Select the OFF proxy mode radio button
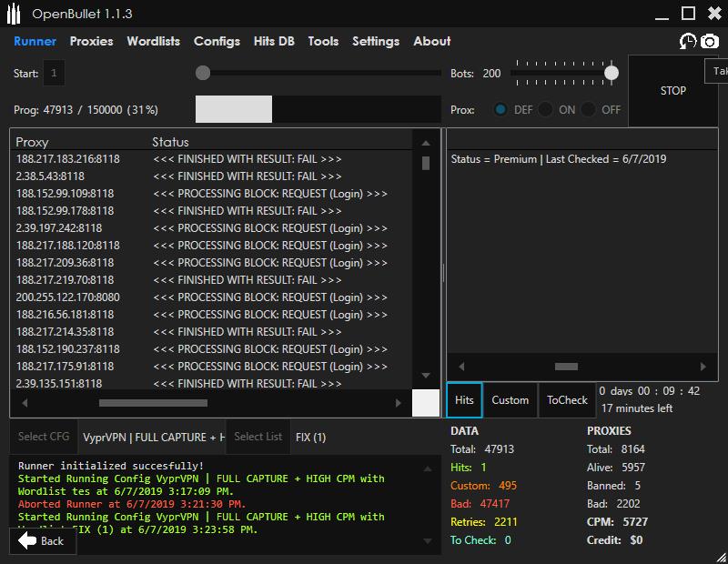 (588, 110)
